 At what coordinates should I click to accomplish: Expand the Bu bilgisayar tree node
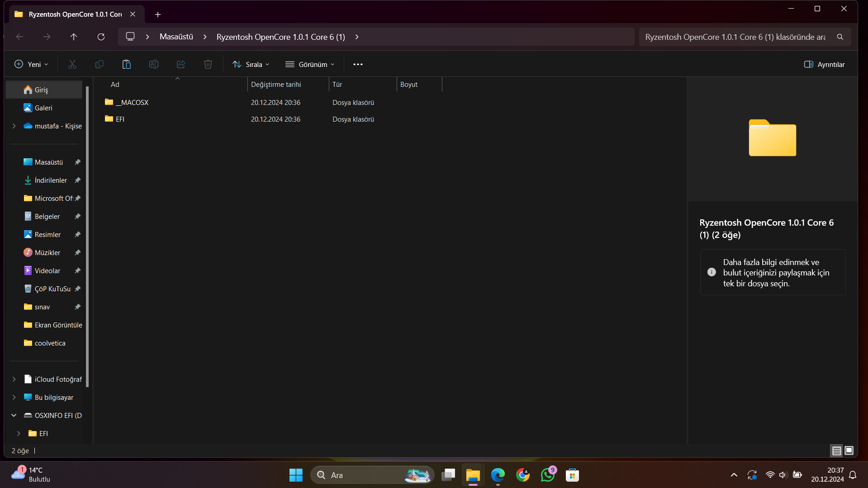[x=14, y=397]
